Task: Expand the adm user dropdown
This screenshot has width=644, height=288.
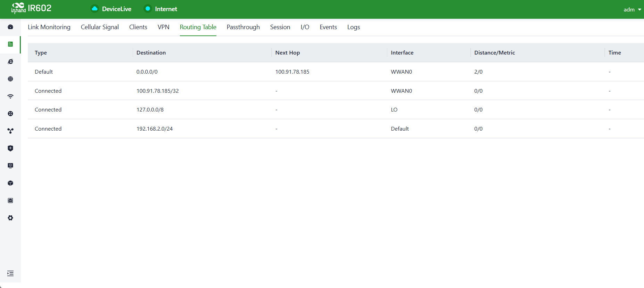Action: pos(632,10)
